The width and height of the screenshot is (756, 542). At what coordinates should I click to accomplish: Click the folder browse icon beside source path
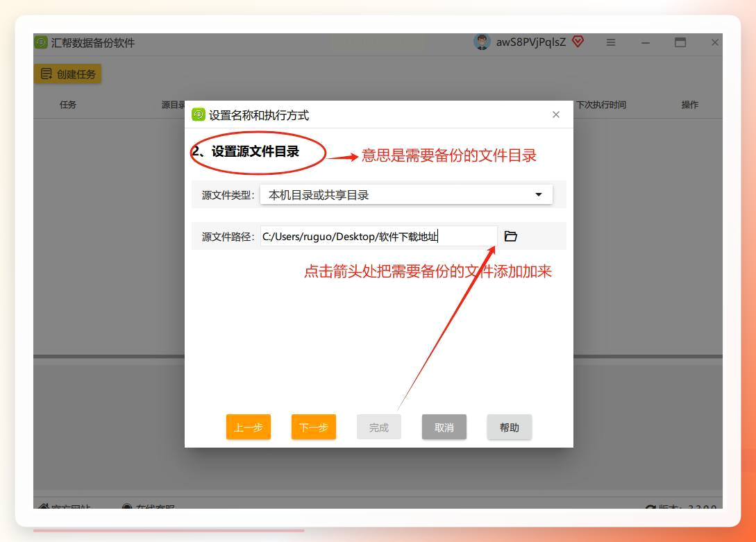click(510, 236)
